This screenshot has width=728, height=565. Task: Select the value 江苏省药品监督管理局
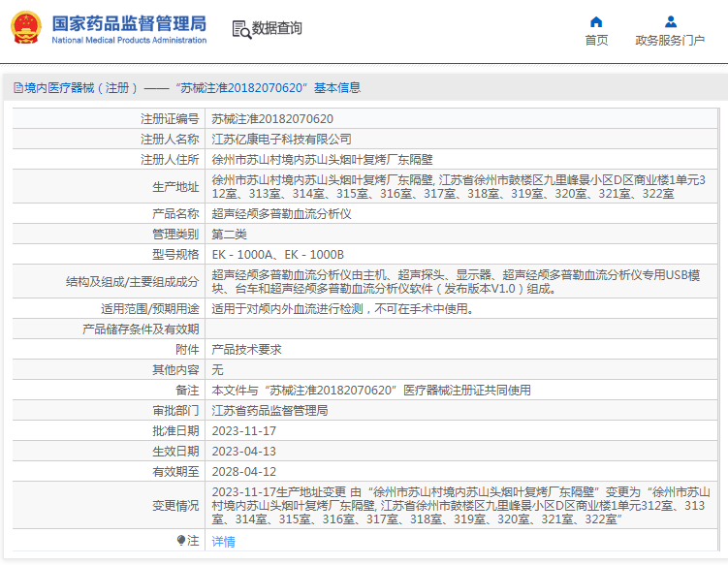click(269, 411)
